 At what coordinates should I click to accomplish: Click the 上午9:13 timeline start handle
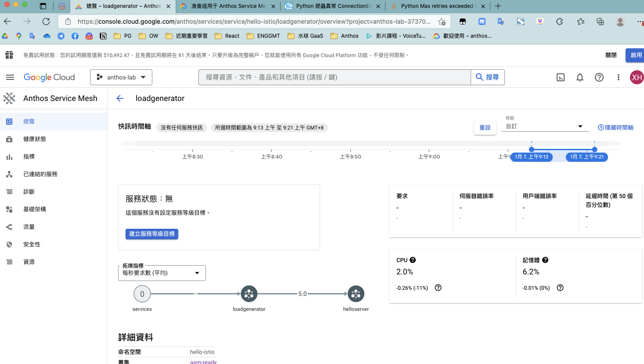click(x=532, y=149)
